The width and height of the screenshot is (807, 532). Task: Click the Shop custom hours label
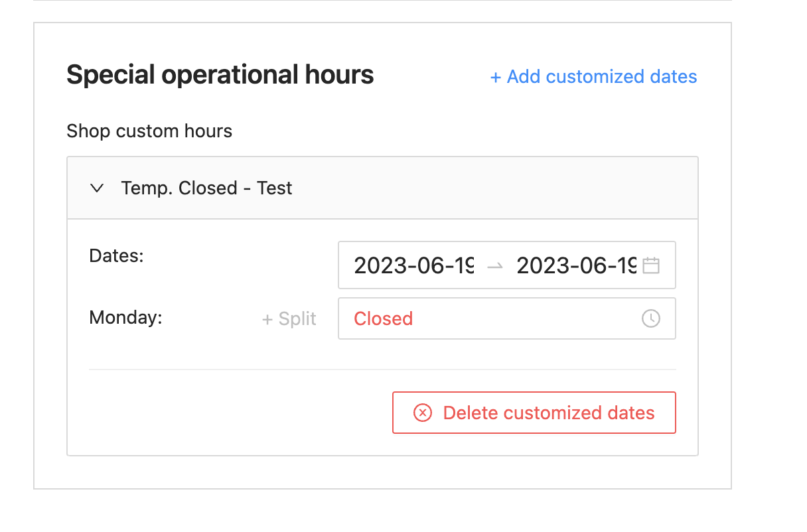point(149,131)
